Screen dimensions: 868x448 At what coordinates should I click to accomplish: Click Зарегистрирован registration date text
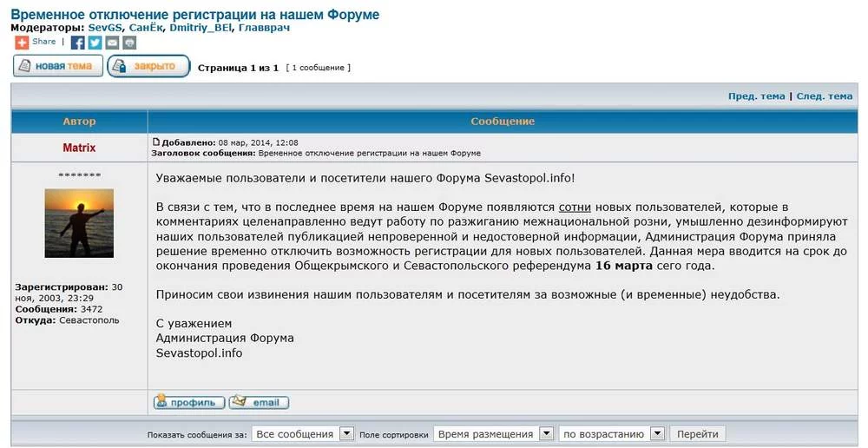click(x=69, y=293)
